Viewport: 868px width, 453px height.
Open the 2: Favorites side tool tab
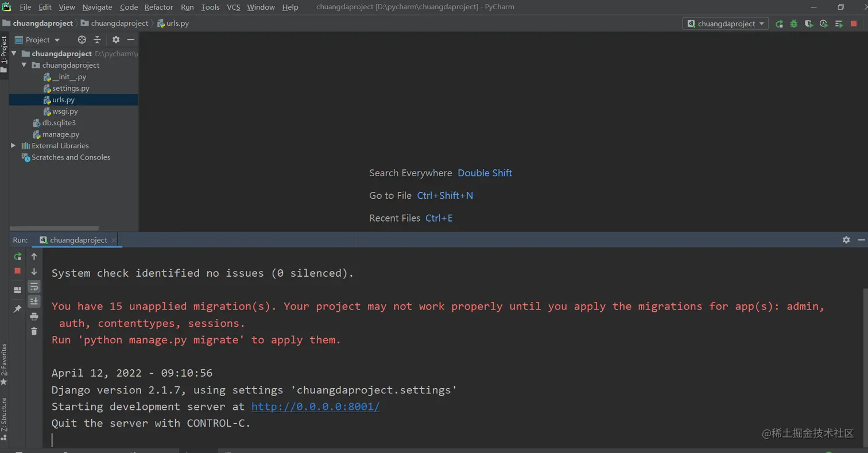(x=4, y=364)
